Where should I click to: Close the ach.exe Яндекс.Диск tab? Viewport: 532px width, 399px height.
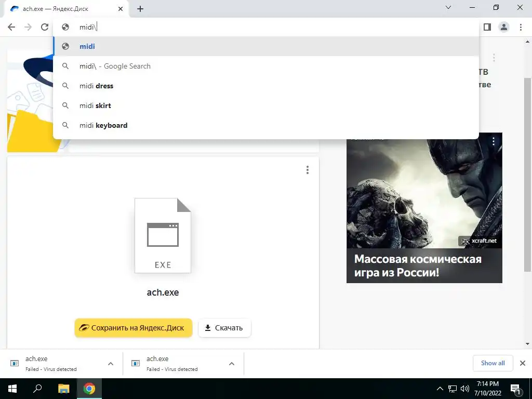(121, 9)
